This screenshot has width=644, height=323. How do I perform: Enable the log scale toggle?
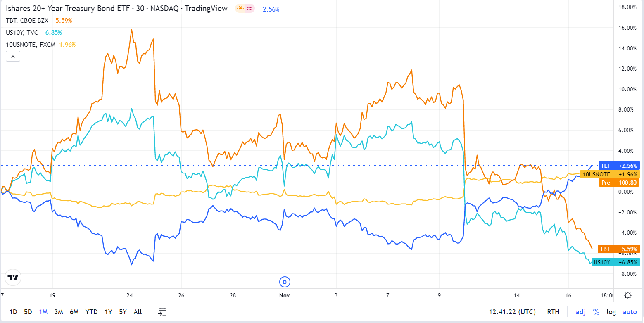(611, 312)
